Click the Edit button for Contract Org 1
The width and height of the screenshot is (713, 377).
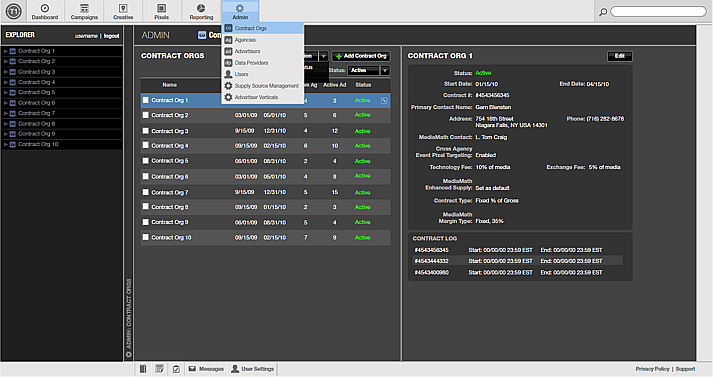click(619, 56)
